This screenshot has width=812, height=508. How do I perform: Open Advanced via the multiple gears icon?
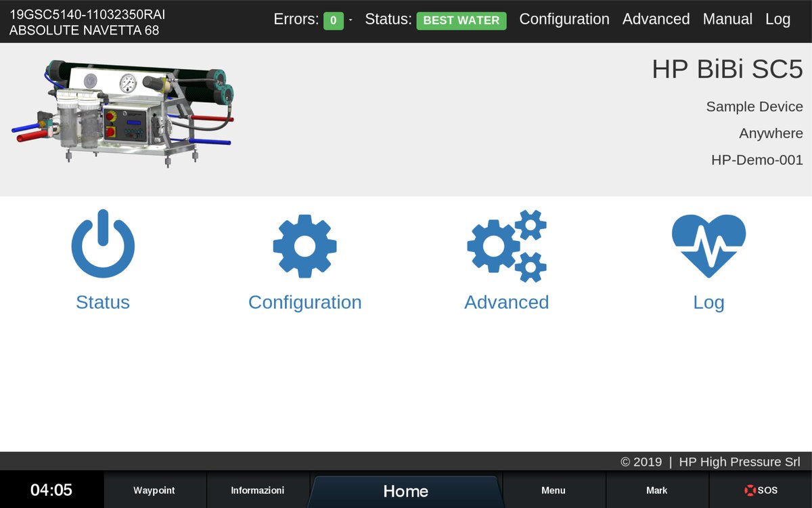(507, 246)
